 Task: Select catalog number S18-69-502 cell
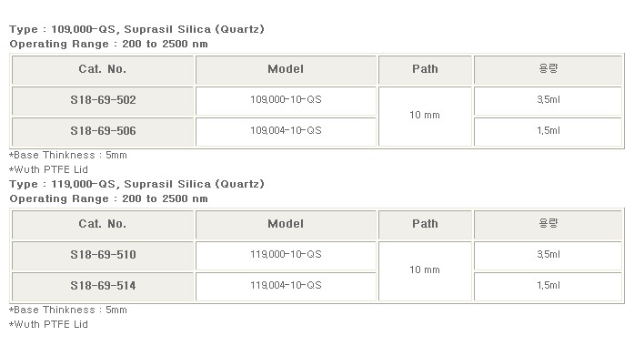point(103,101)
